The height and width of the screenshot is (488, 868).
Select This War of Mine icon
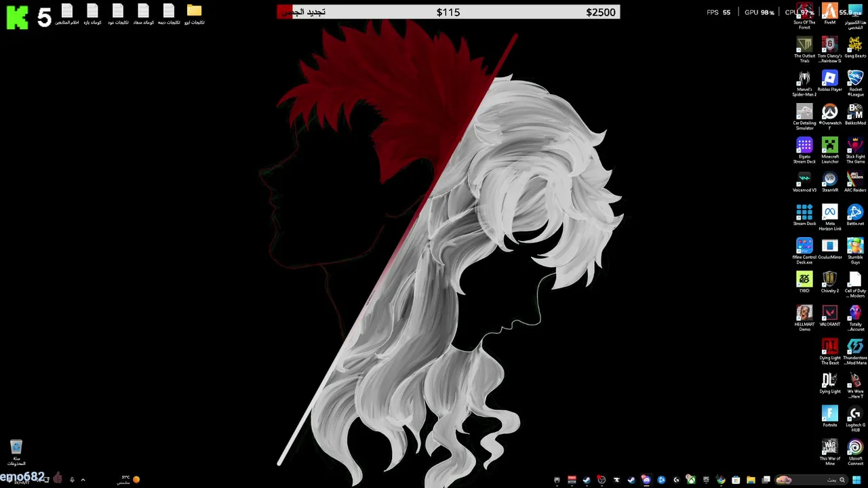[829, 452]
